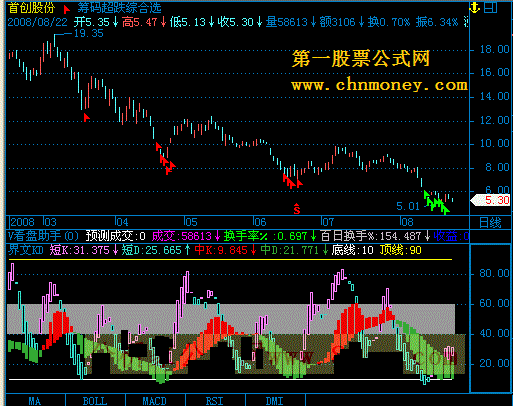
Task: Click the 05 month marker on time axis
Action: tap(191, 222)
